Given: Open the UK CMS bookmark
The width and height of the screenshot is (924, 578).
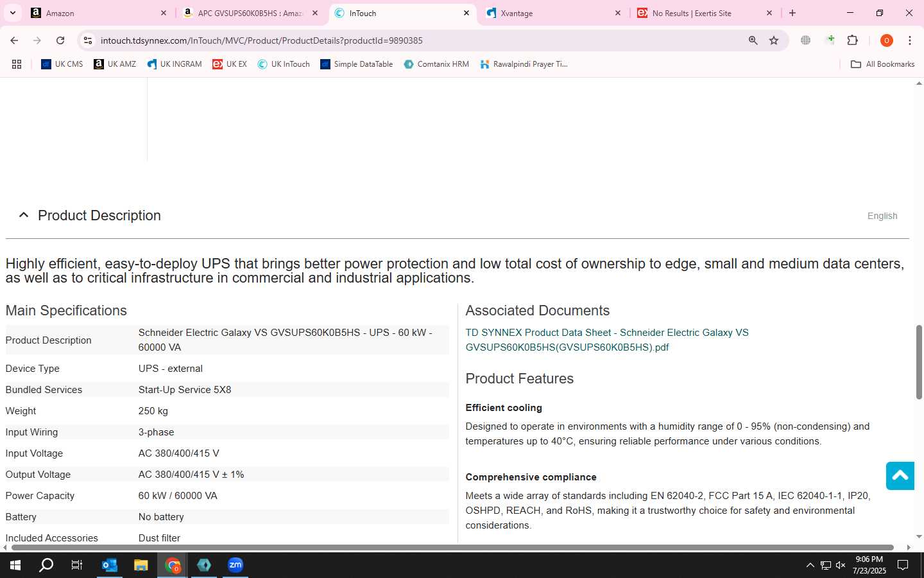Looking at the screenshot, I should (62, 64).
